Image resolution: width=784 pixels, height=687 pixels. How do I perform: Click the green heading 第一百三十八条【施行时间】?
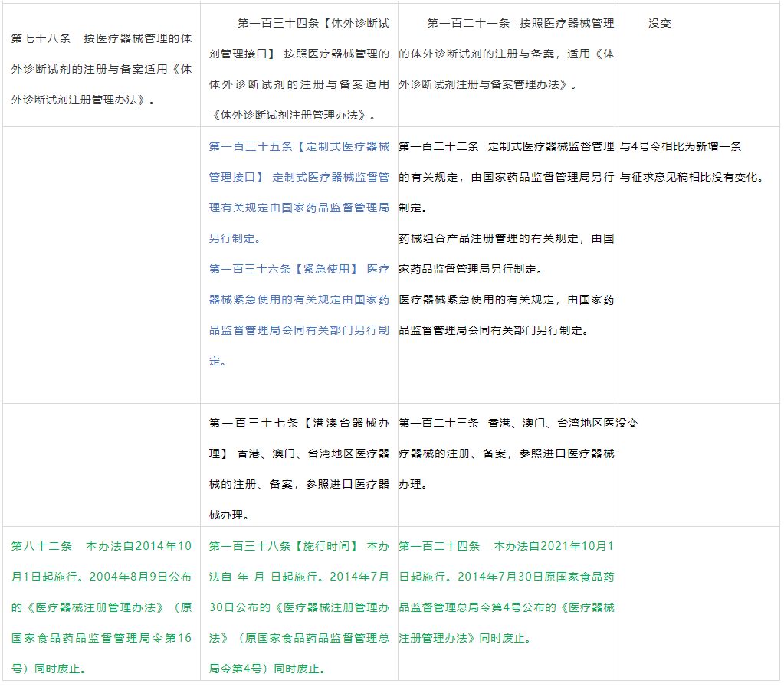point(283,546)
